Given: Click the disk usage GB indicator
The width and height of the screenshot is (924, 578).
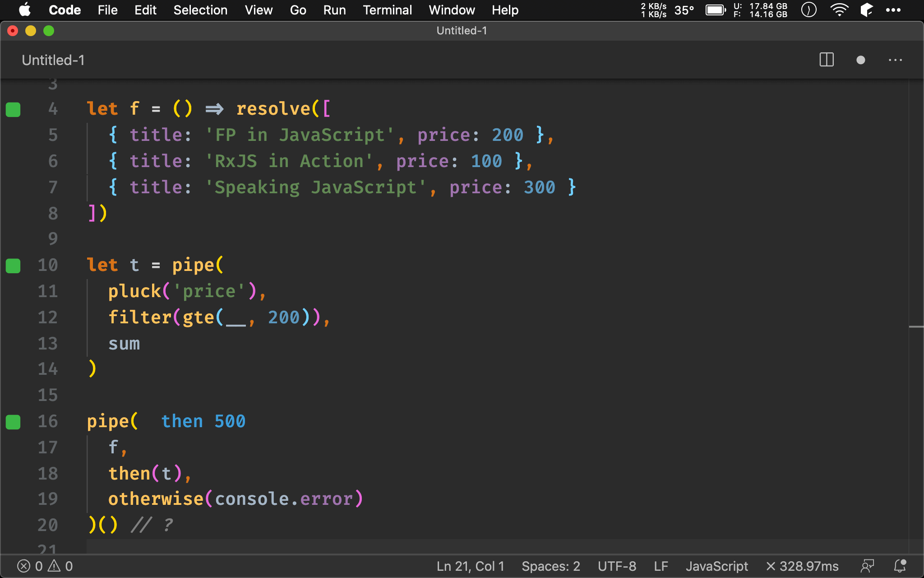Looking at the screenshot, I should coord(760,10).
